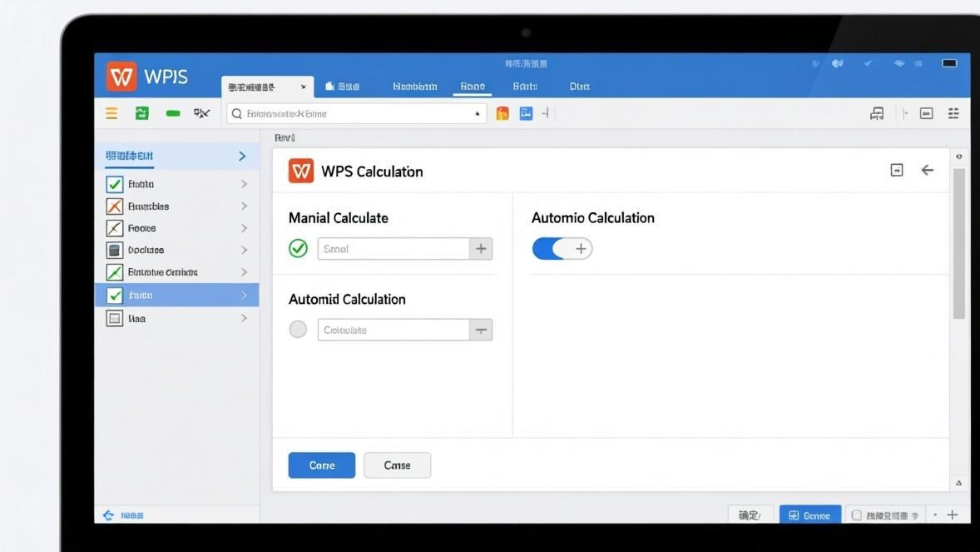
Task: Click the green save icon in toolbar
Action: (x=142, y=113)
